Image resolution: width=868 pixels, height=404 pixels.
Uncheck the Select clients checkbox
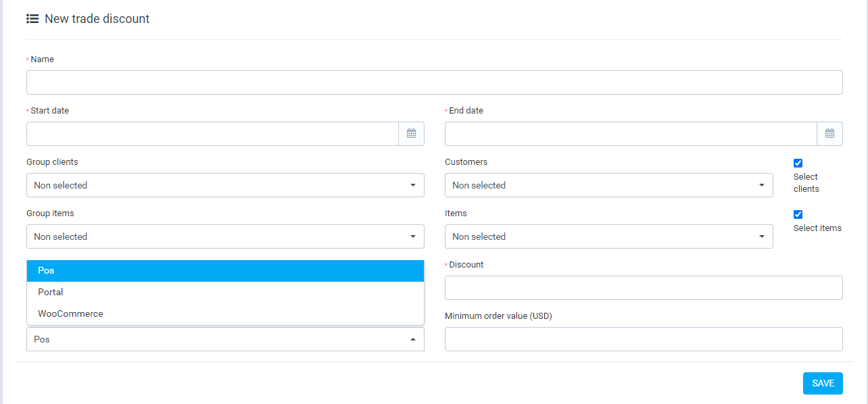[798, 163]
